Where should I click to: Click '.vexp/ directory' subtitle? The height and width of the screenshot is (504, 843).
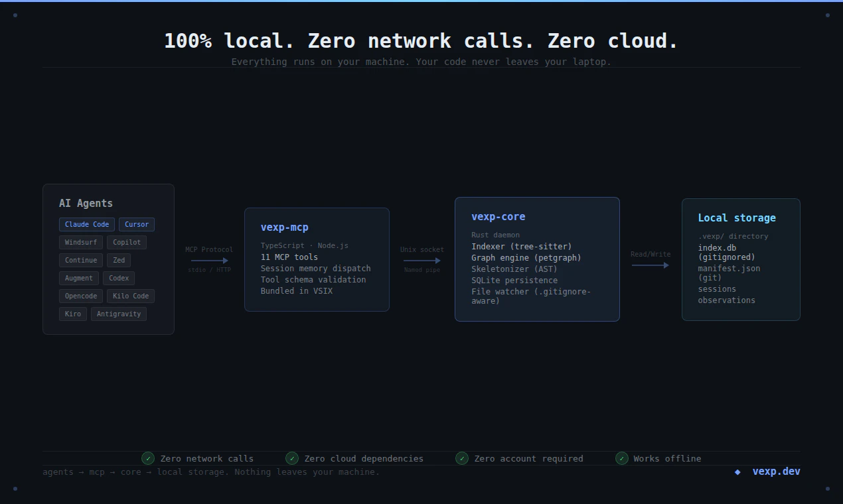pyautogui.click(x=733, y=236)
